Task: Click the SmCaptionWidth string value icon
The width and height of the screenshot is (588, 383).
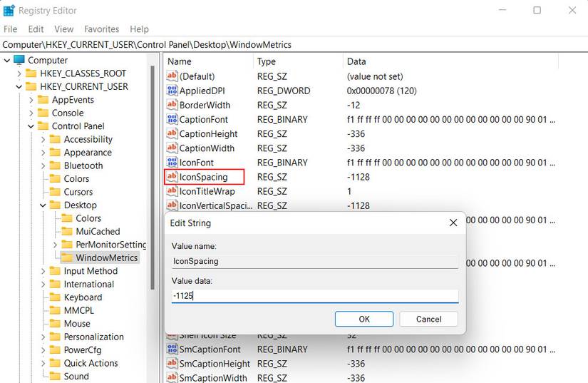Action: click(172, 377)
